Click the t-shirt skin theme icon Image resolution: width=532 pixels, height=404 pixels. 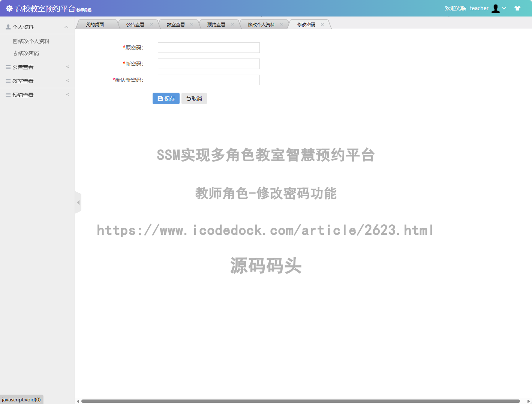click(517, 8)
